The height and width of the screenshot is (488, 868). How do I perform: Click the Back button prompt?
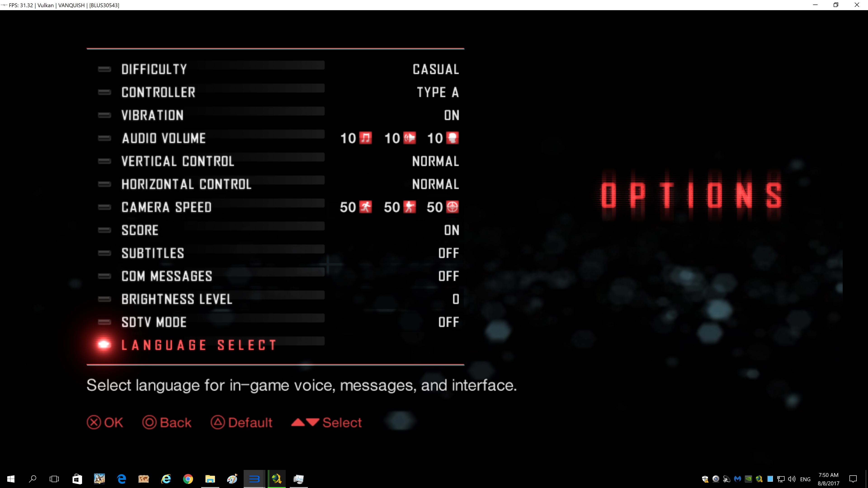pos(167,422)
